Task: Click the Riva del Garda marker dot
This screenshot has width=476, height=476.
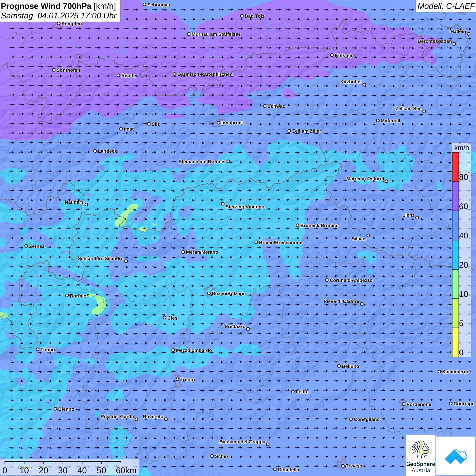Action: click(x=136, y=419)
